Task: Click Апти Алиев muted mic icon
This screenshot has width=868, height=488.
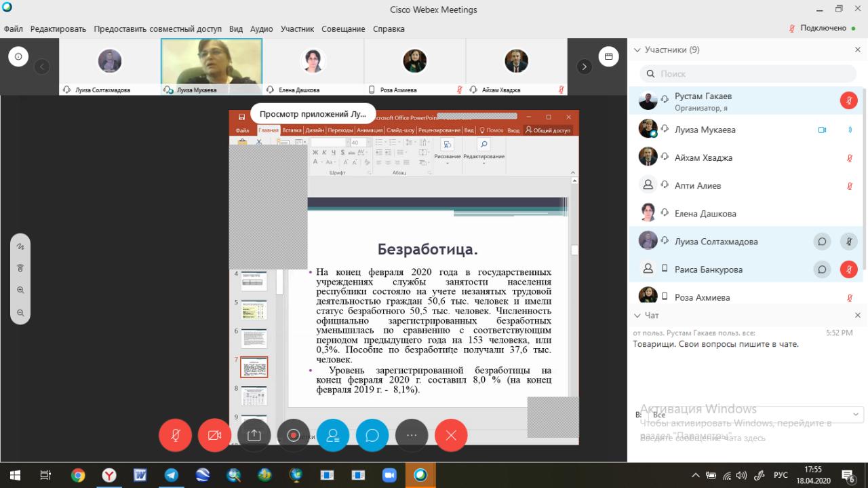Action: (x=849, y=186)
